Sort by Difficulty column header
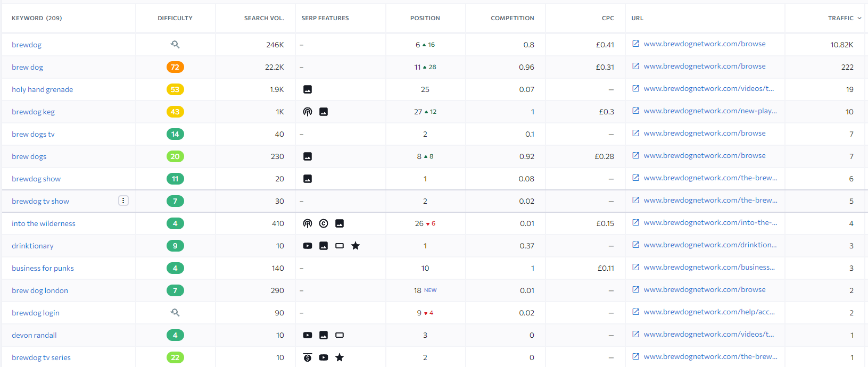The image size is (868, 367). (175, 18)
